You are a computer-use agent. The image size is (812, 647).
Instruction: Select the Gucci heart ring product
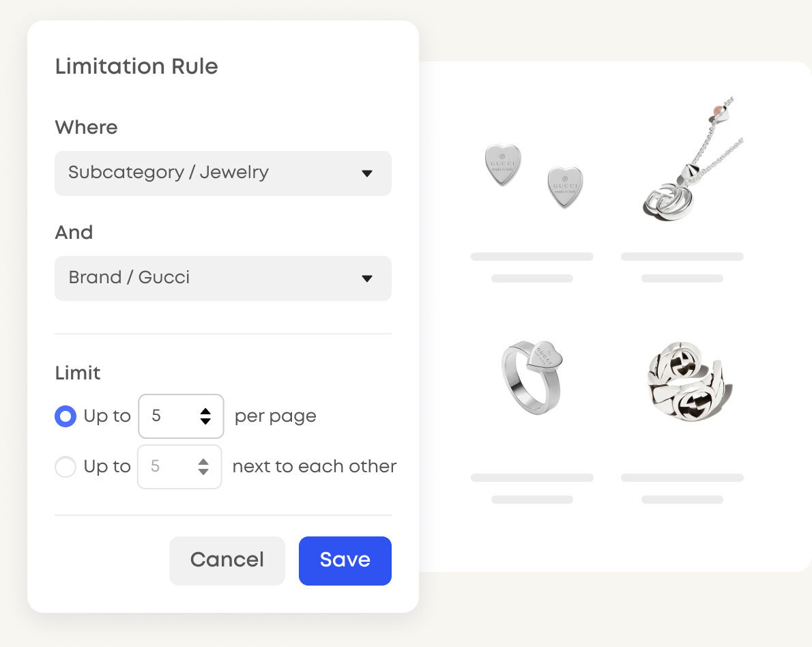click(532, 376)
